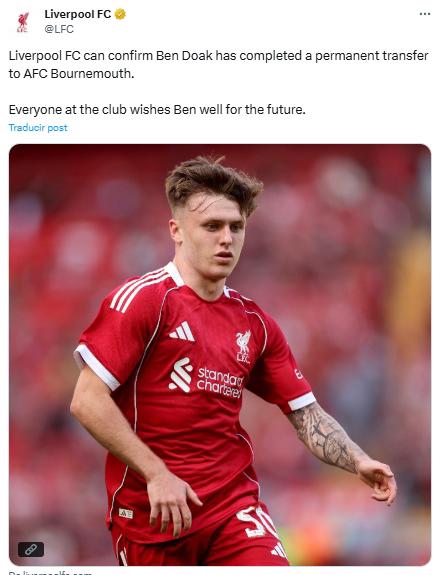Image resolution: width=440 pixels, height=575 pixels.
Task: Click the gold verified badge icon
Action: (x=120, y=14)
